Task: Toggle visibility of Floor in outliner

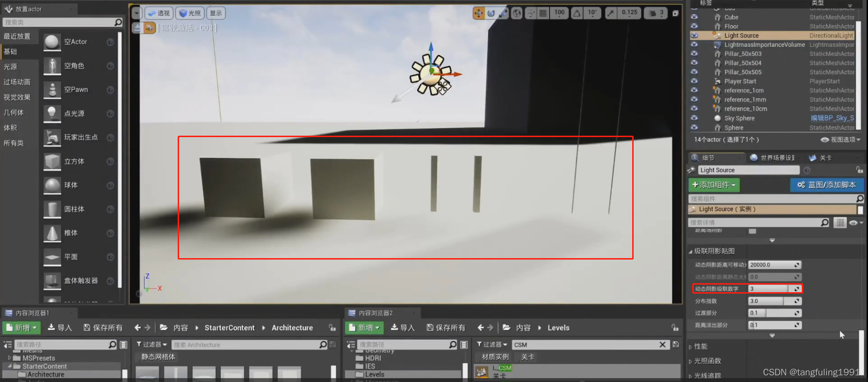Action: pyautogui.click(x=694, y=26)
